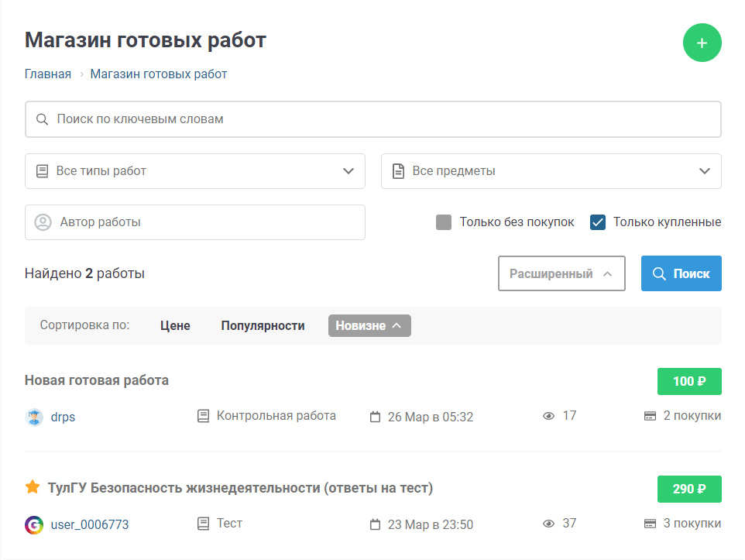745x560 pixels.
Task: Click the user_0006773 avatar icon
Action: 34,524
